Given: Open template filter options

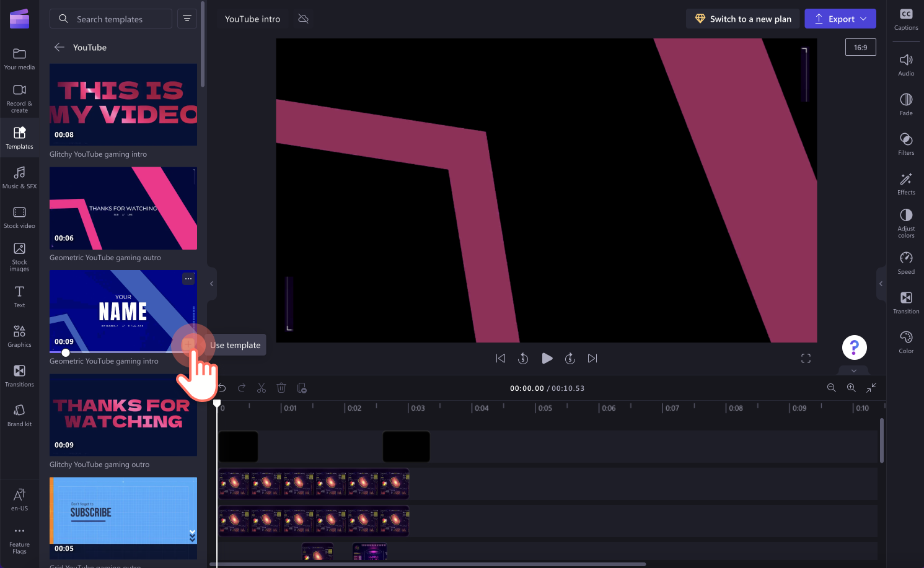Looking at the screenshot, I should (187, 19).
